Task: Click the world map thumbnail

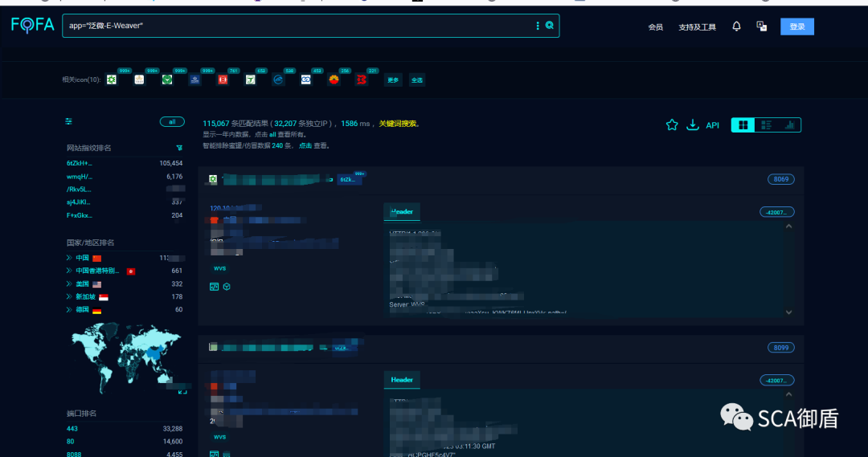Action: pyautogui.click(x=126, y=360)
